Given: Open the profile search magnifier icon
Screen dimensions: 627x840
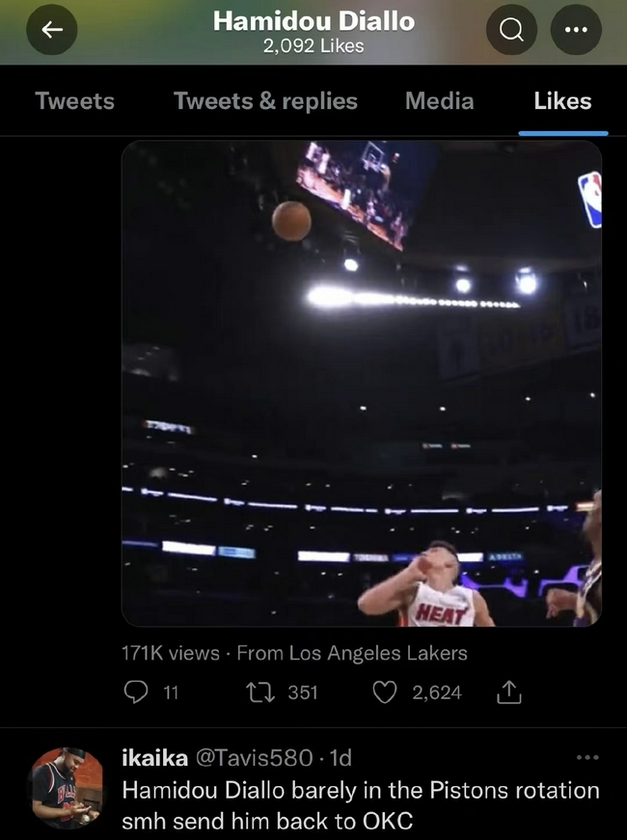Looking at the screenshot, I should (x=511, y=30).
